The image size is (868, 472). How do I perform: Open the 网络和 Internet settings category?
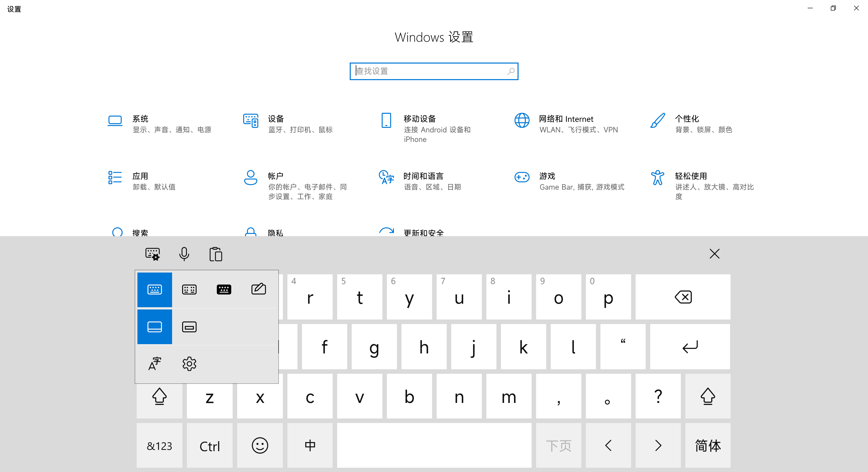tap(566, 119)
